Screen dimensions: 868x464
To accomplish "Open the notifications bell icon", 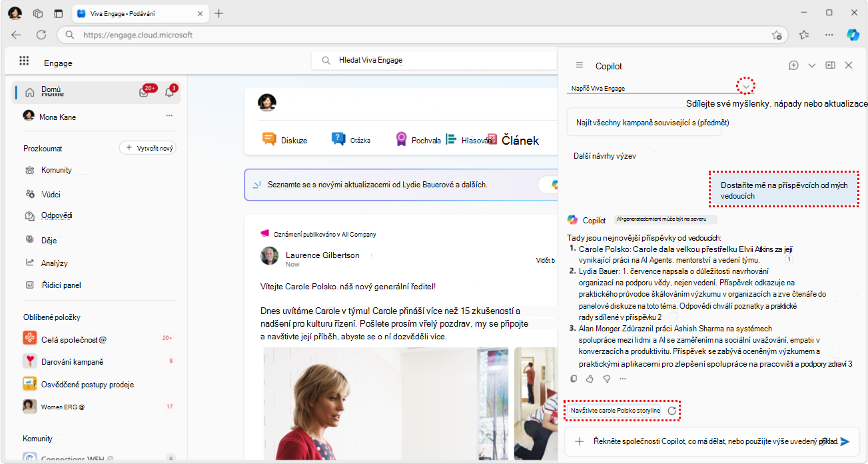I will (x=169, y=93).
